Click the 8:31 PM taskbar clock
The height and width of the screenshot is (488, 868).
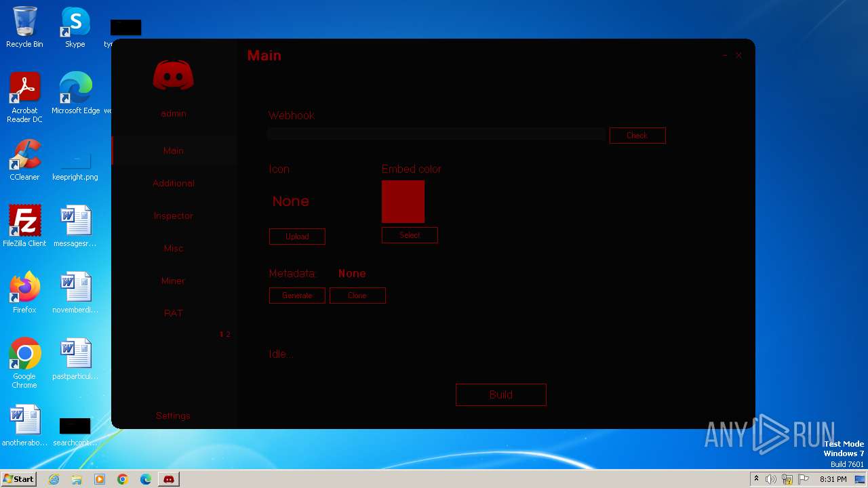coord(833,479)
